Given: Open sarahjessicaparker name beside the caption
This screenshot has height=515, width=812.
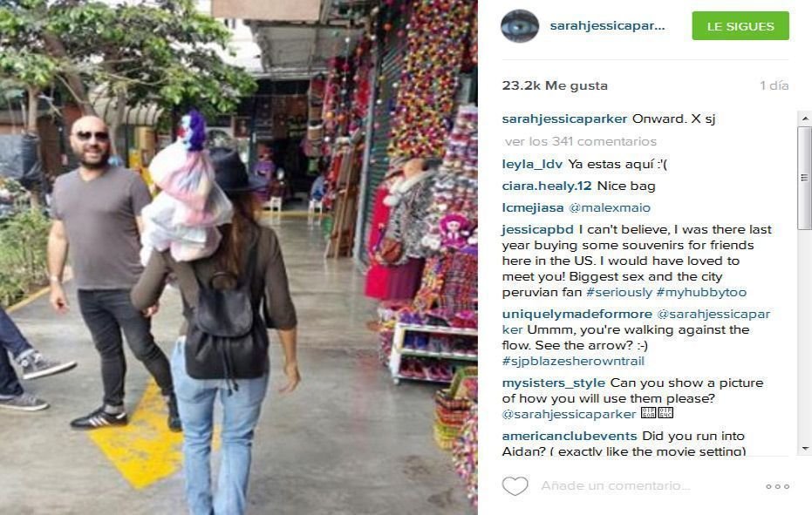Looking at the screenshot, I should point(564,119).
